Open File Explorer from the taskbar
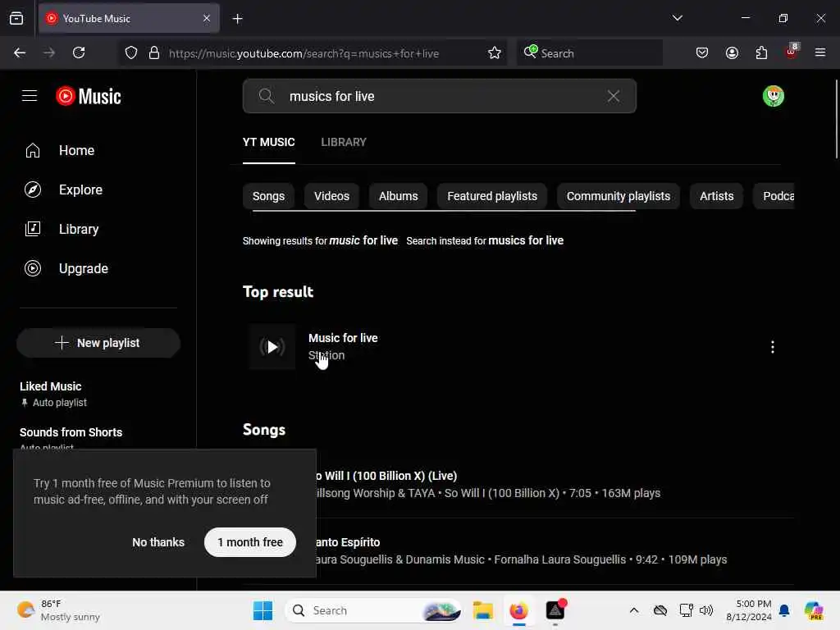The height and width of the screenshot is (630, 840). 482,610
